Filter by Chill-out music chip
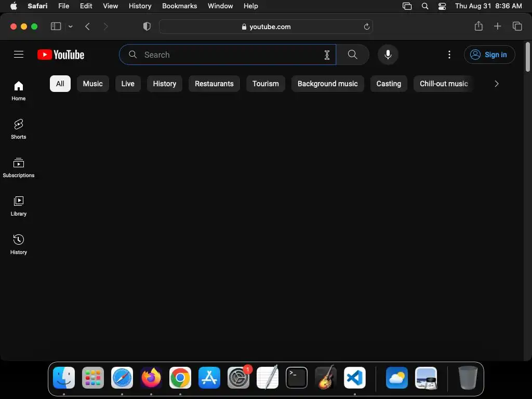Viewport: 532px width, 399px height. point(444,84)
